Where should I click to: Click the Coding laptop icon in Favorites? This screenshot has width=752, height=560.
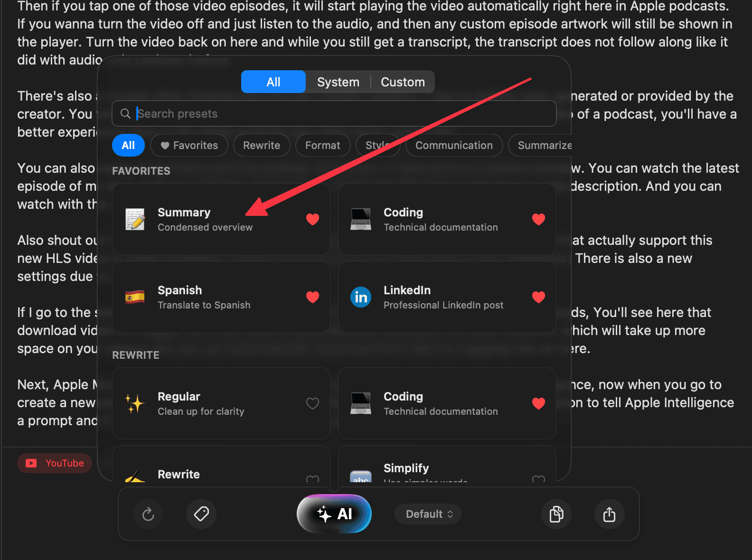point(361,219)
